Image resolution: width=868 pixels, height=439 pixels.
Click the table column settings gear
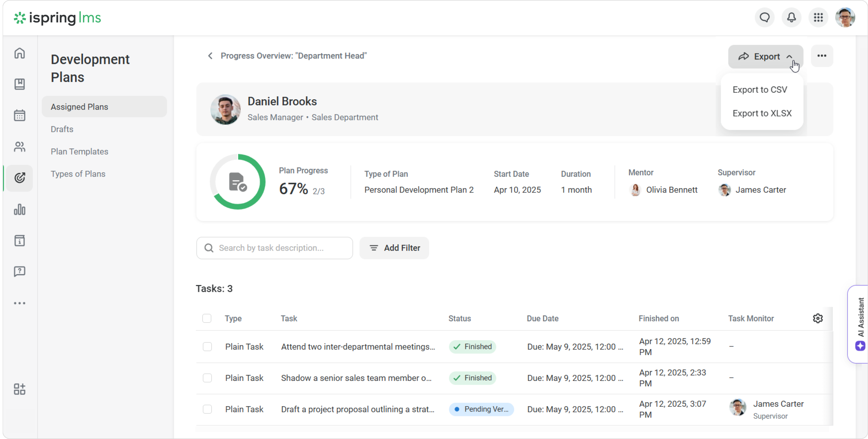tap(817, 318)
